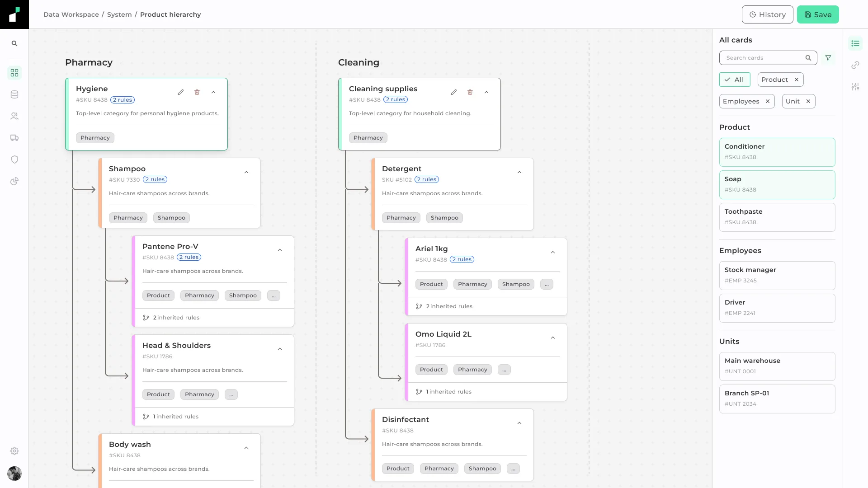Viewport: 868px width, 488px height.
Task: Open 2 rules badge on Hygiene card
Action: (x=123, y=100)
